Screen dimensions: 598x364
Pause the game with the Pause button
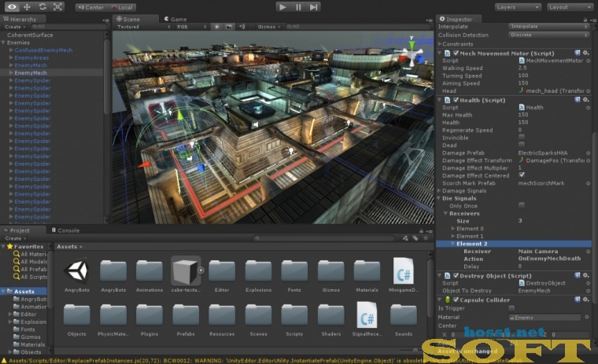point(298,7)
